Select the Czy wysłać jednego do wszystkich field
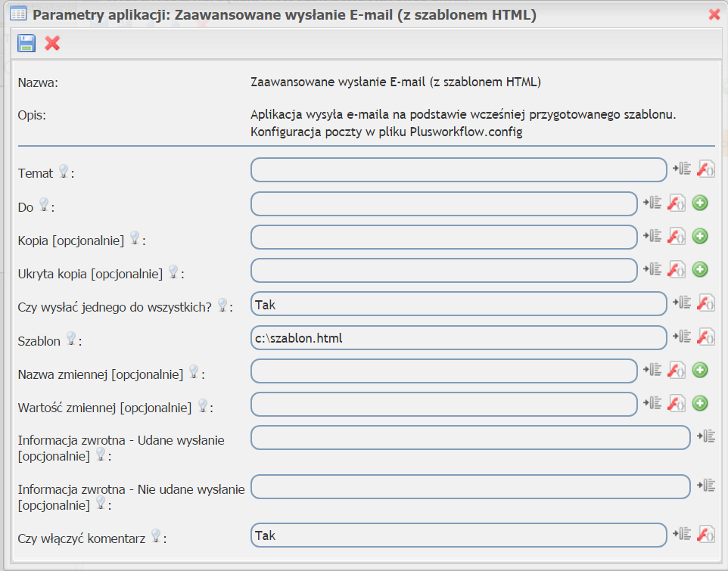The height and width of the screenshot is (571, 728). [459, 304]
